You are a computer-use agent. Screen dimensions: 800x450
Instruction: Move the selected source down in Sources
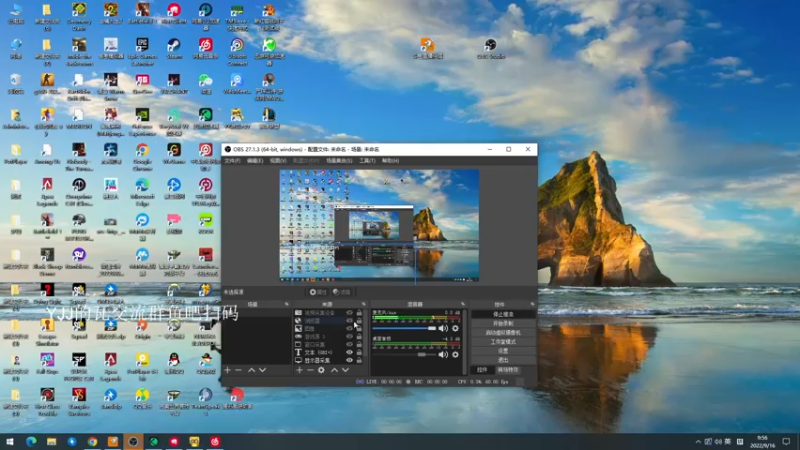(x=345, y=370)
